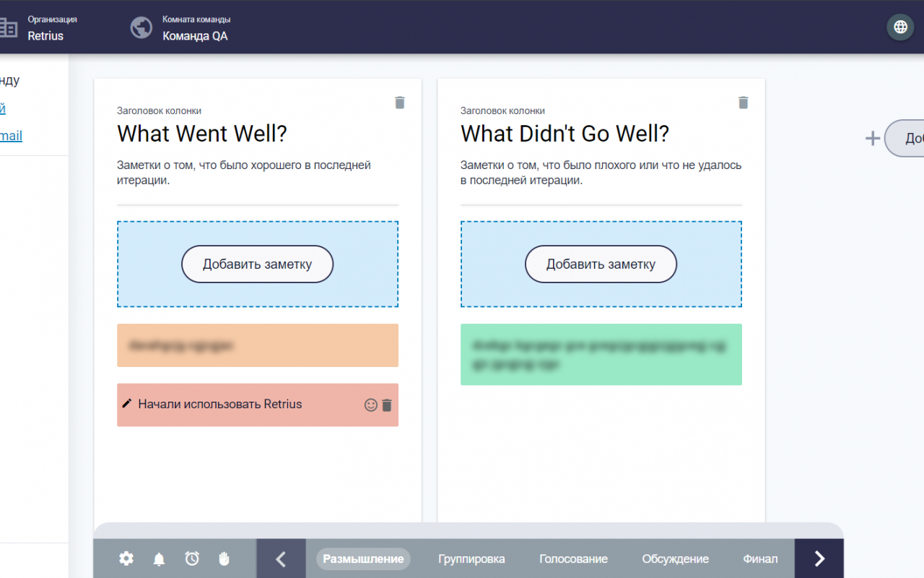
Task: Select the blurred orange note card
Action: pos(258,345)
